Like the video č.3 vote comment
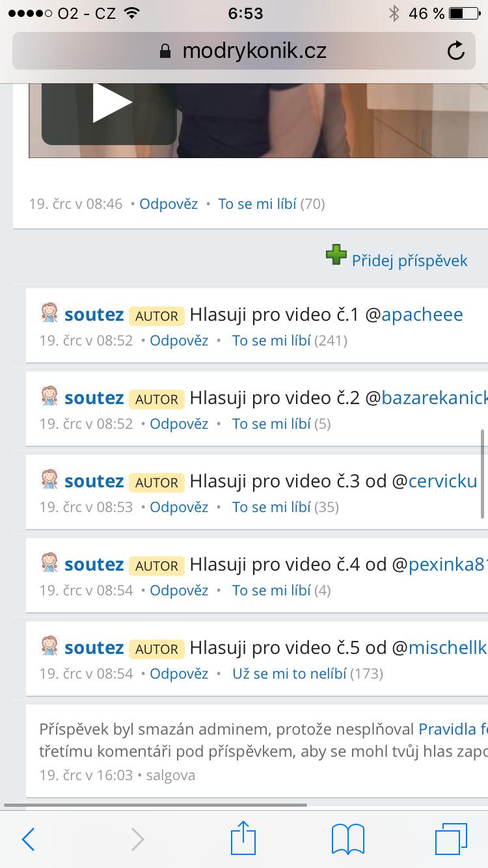The image size is (488, 868). pos(271,507)
